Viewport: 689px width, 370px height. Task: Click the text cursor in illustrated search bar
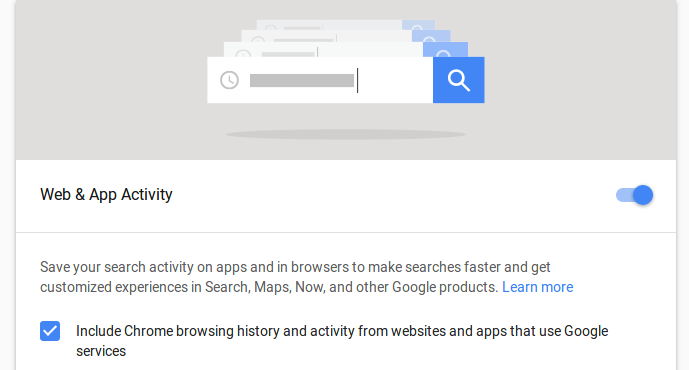pos(358,80)
